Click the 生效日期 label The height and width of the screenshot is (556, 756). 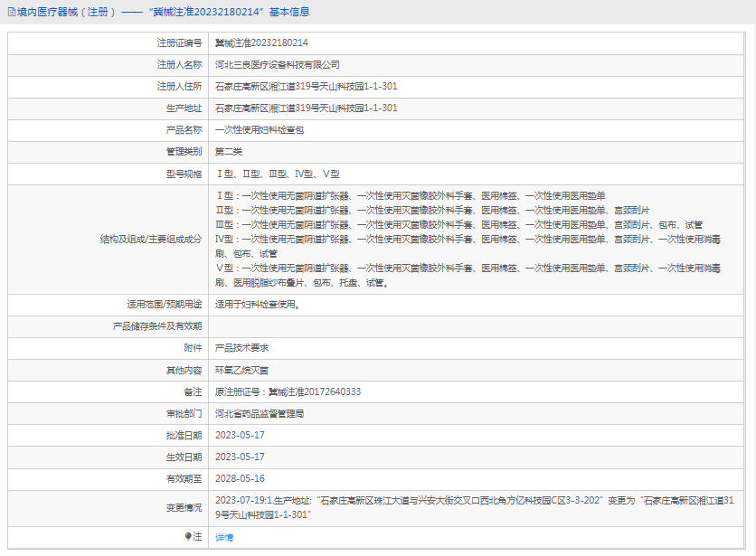click(184, 457)
